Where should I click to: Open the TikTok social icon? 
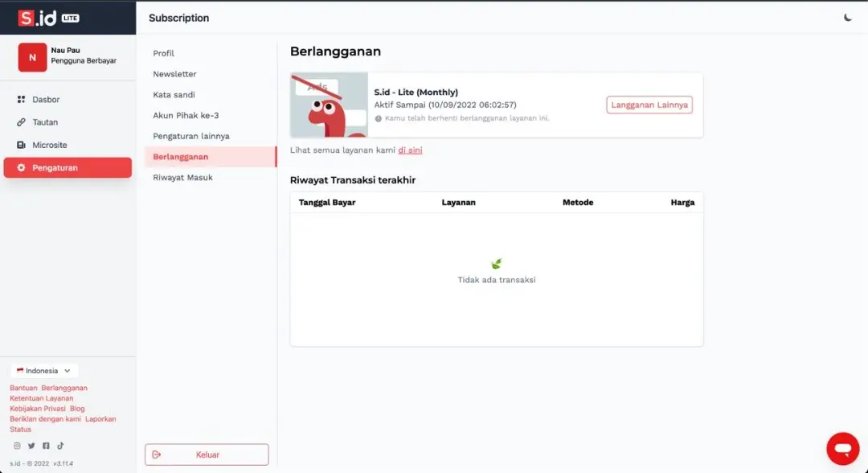[60, 446]
